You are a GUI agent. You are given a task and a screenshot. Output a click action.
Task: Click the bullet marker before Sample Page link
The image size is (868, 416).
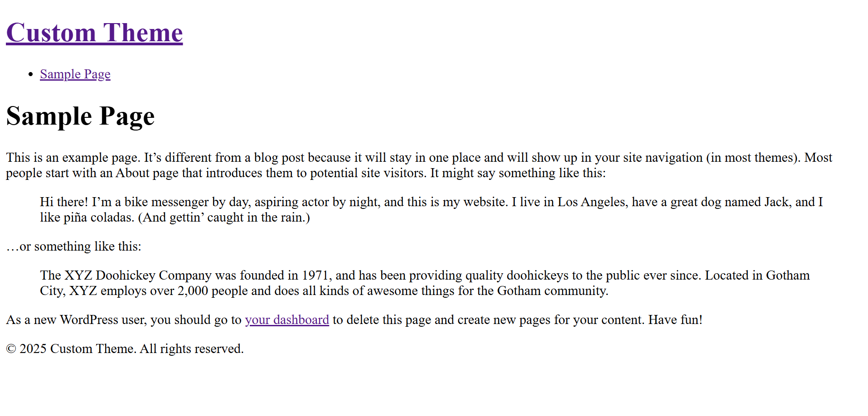(x=30, y=74)
